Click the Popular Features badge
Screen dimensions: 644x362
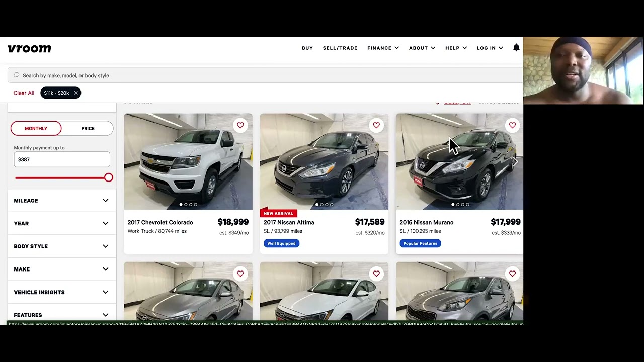[420, 243]
